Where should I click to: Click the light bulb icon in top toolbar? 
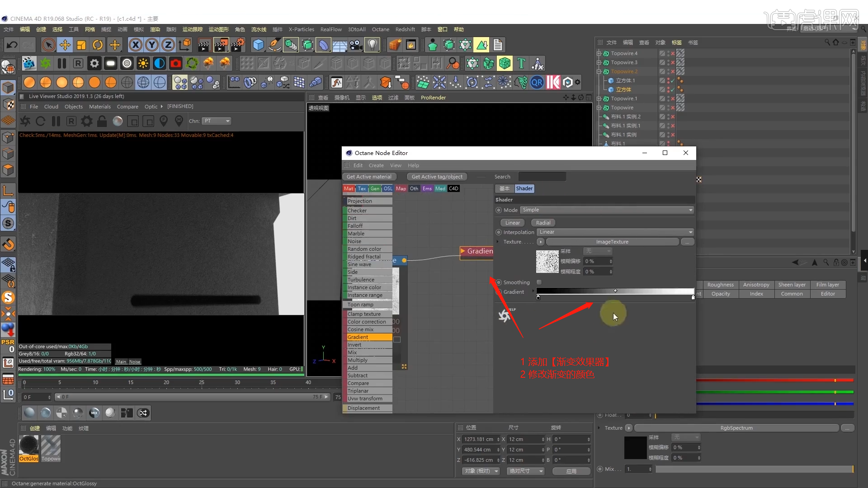coord(372,45)
